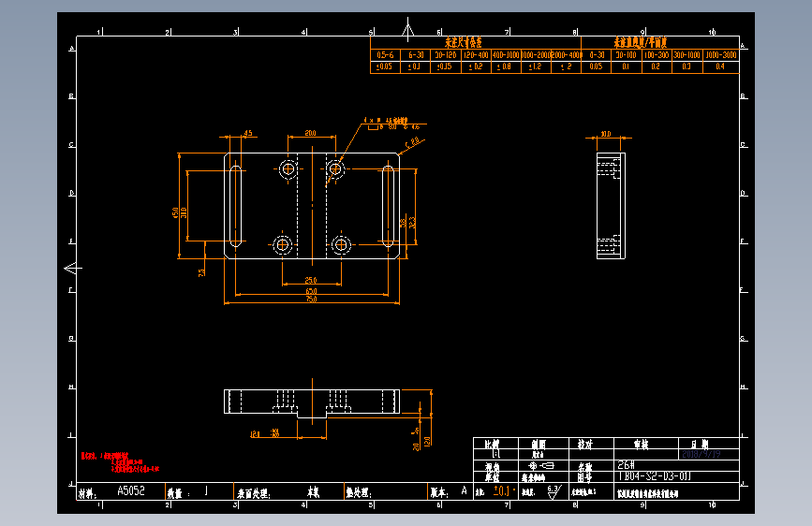Select the 10.0 dimension on side view
The image size is (812, 526).
[x=605, y=134]
